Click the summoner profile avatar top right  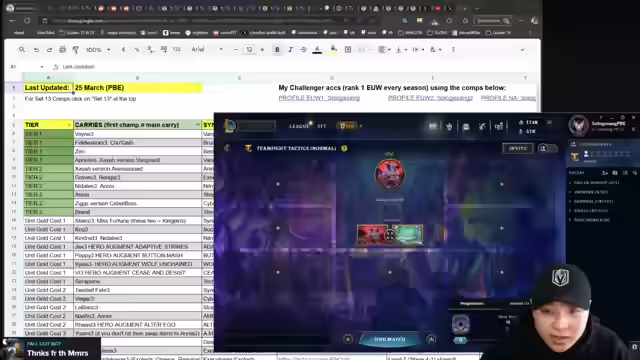[x=578, y=125]
